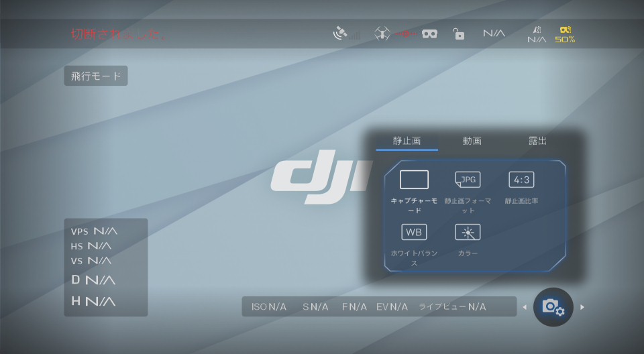Click the red 切断されました status message

[x=118, y=34]
